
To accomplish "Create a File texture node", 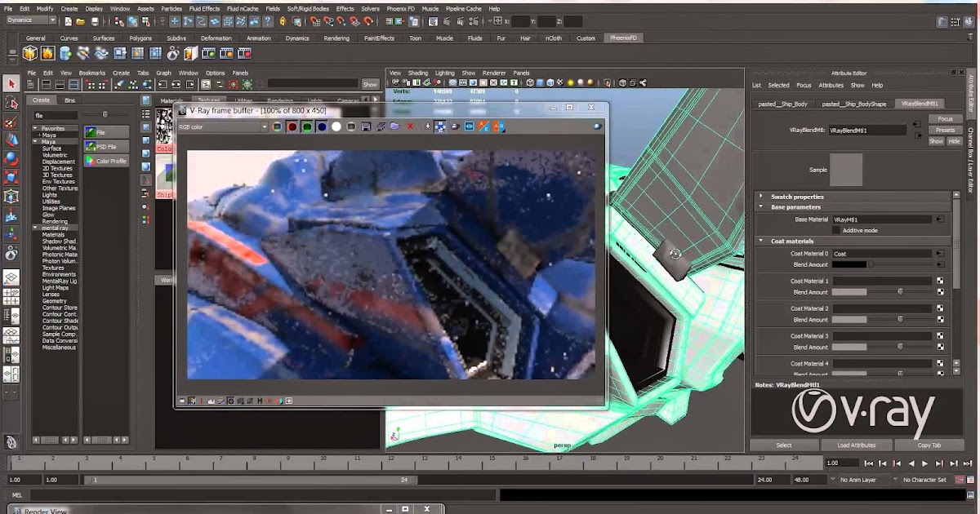I will 107,132.
